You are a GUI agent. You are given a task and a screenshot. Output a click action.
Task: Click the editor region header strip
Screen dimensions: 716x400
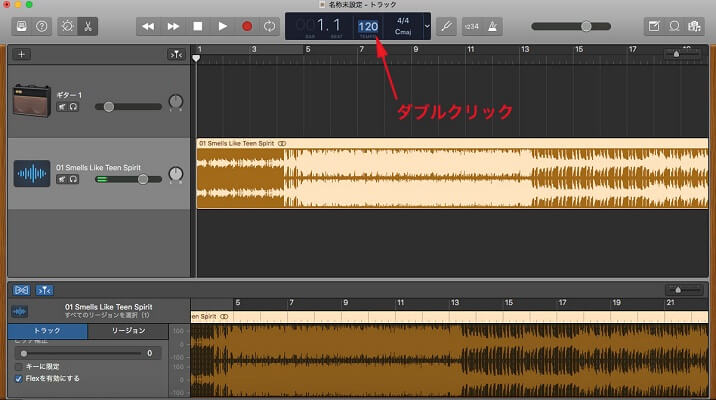450,316
